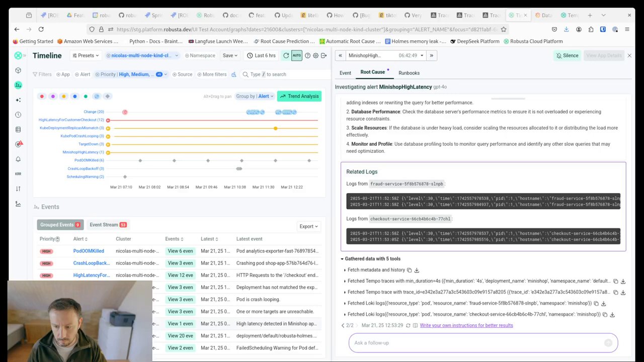
Task: Sort the table by Priority column
Action: click(x=50, y=239)
